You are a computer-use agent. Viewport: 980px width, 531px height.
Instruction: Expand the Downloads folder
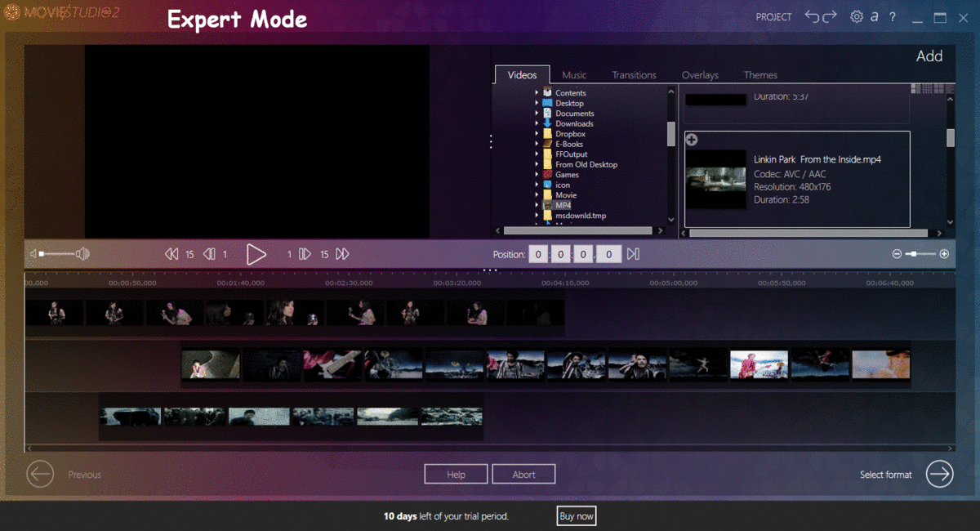[537, 123]
